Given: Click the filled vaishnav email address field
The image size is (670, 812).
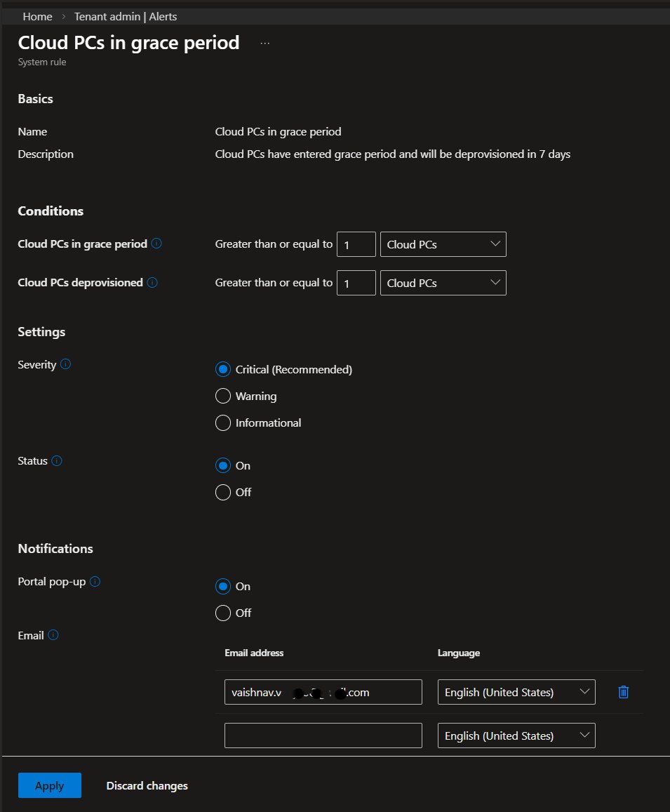Looking at the screenshot, I should click(323, 692).
